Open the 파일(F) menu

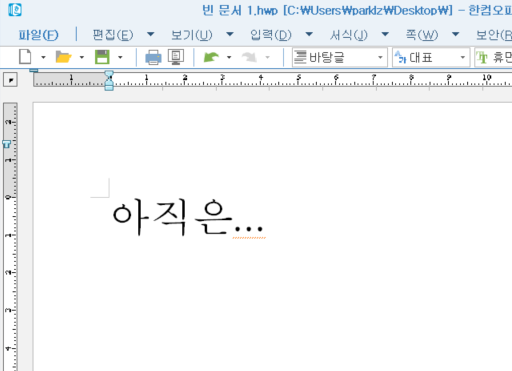click(38, 35)
